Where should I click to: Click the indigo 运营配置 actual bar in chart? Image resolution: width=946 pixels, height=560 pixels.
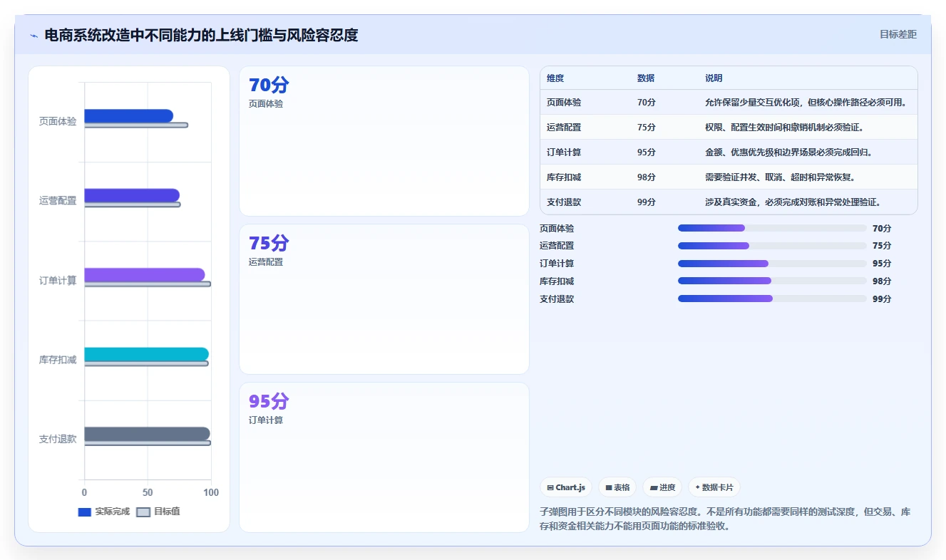click(132, 195)
